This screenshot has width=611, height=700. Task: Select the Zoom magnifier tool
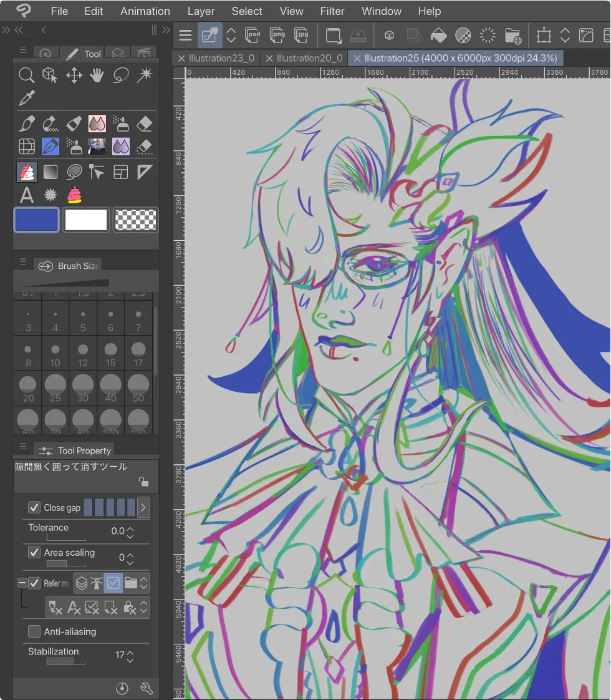[x=26, y=75]
